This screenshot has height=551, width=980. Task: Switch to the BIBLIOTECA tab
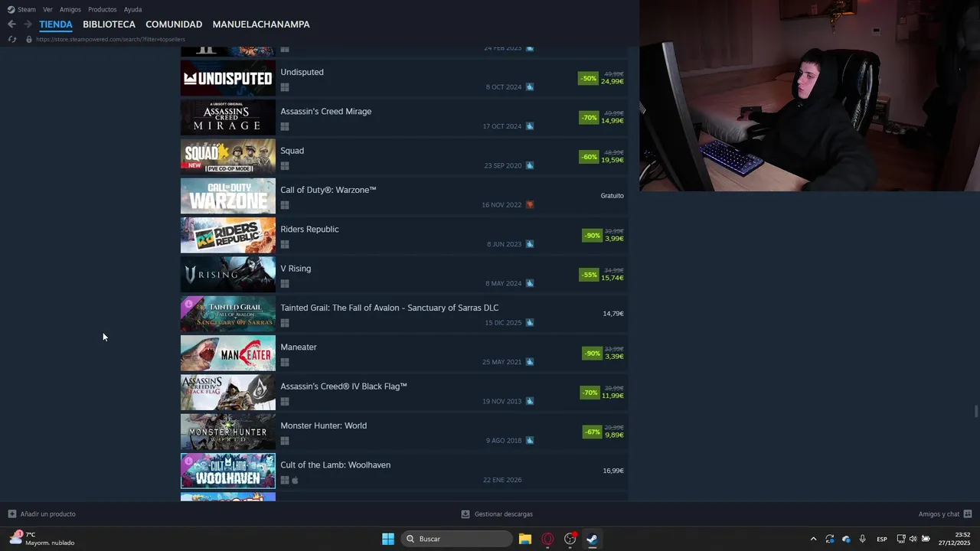(109, 24)
